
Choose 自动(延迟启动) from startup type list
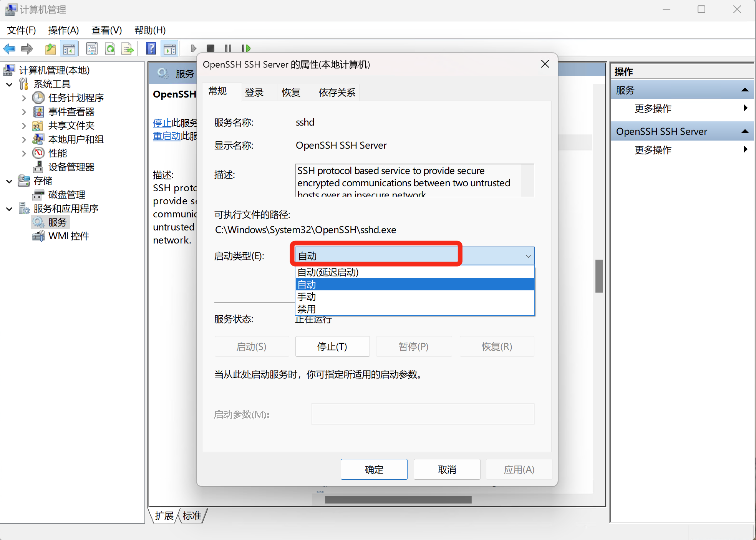(414, 272)
